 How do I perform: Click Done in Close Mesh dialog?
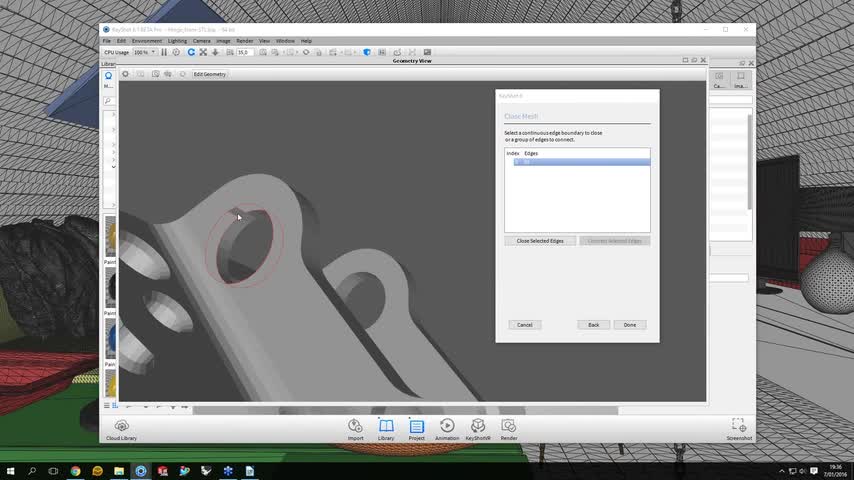[x=630, y=325]
